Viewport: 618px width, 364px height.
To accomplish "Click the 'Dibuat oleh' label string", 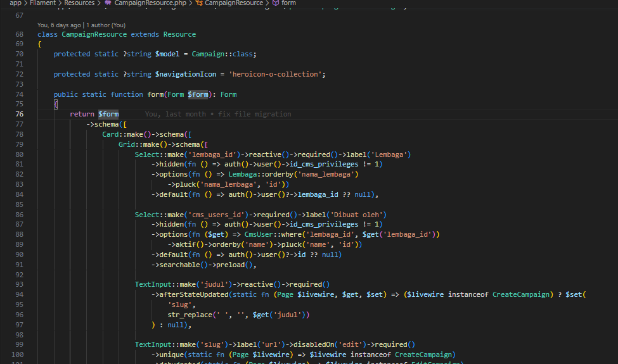I will coord(356,215).
